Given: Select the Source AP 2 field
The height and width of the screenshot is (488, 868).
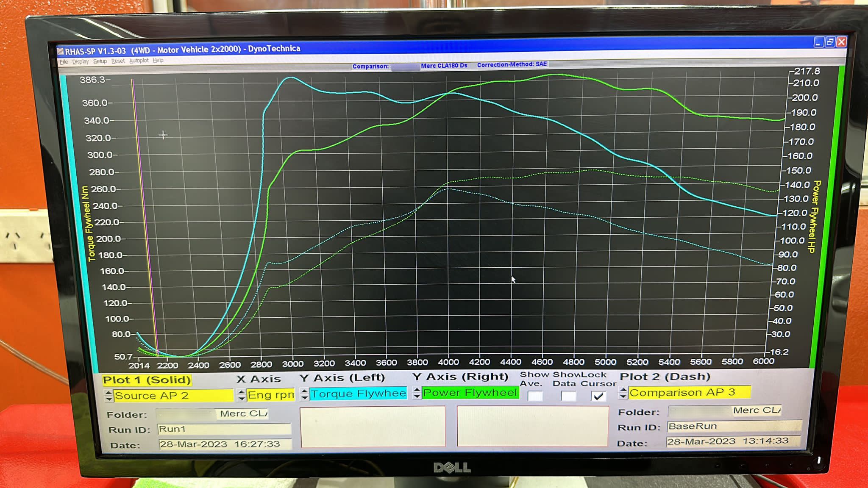Looking at the screenshot, I should 173,396.
